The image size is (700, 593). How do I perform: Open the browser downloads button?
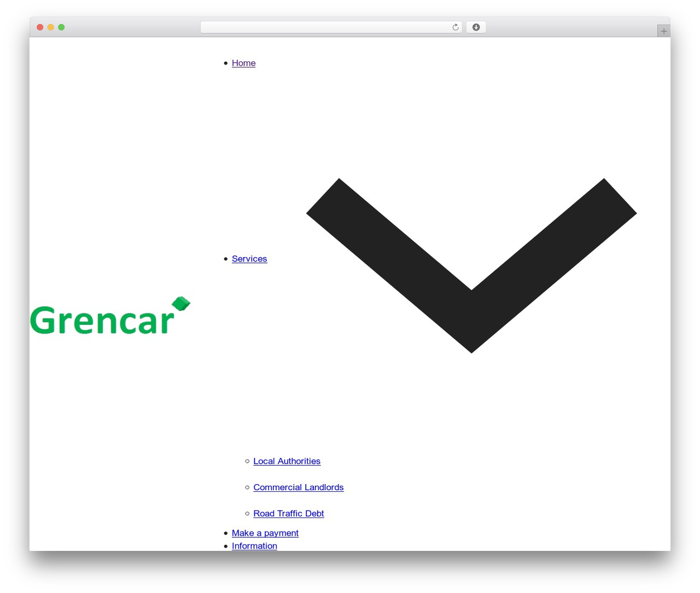[x=476, y=27]
